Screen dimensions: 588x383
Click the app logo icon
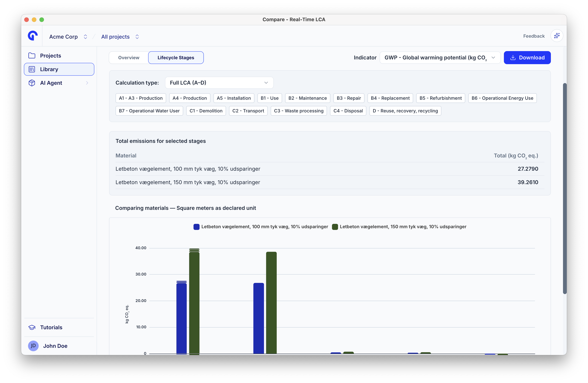pyautogui.click(x=33, y=36)
